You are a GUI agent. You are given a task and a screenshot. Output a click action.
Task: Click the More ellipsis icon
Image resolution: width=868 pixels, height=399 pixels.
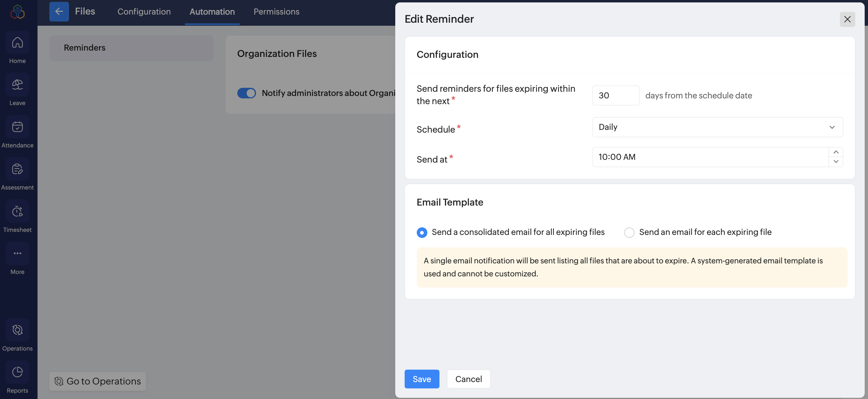click(17, 253)
